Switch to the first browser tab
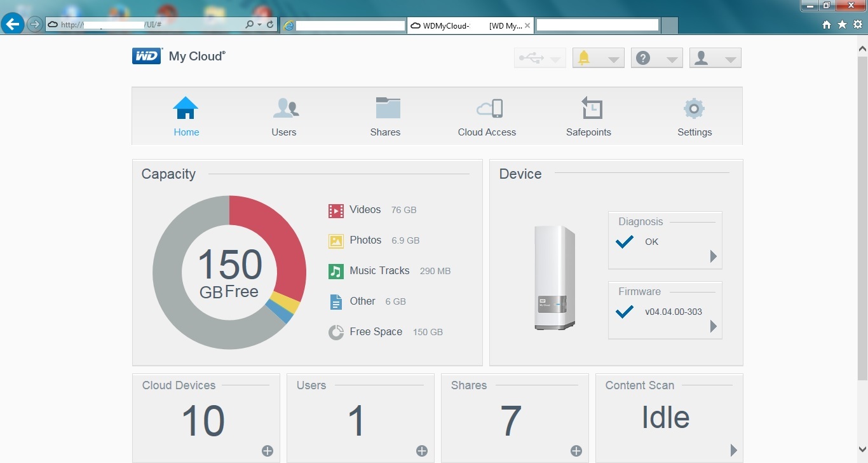This screenshot has width=868, height=463. (x=343, y=25)
